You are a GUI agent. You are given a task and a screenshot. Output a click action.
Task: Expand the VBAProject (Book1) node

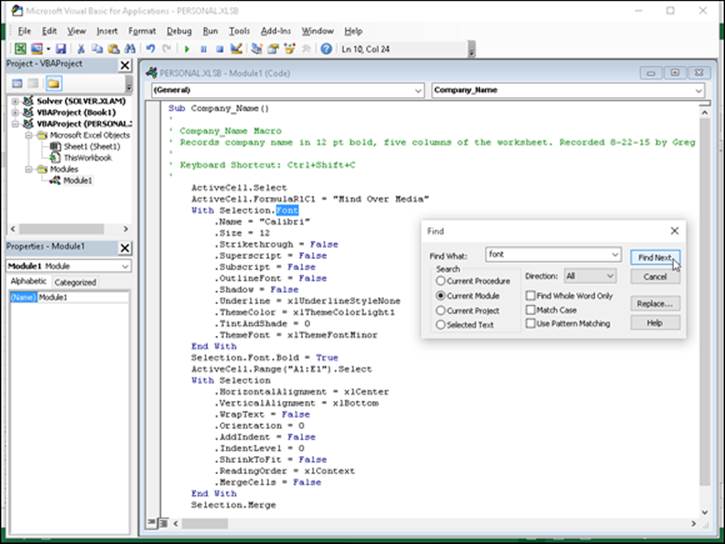point(15,112)
